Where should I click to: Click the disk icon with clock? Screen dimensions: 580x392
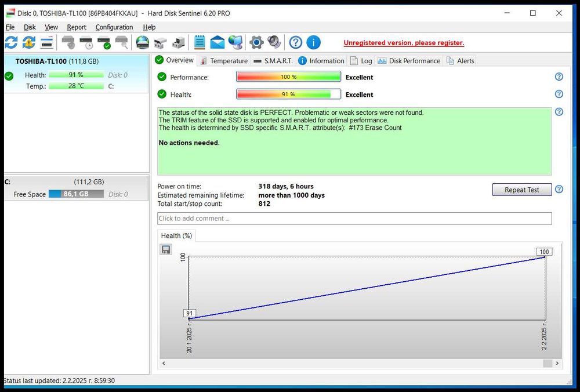tap(86, 42)
